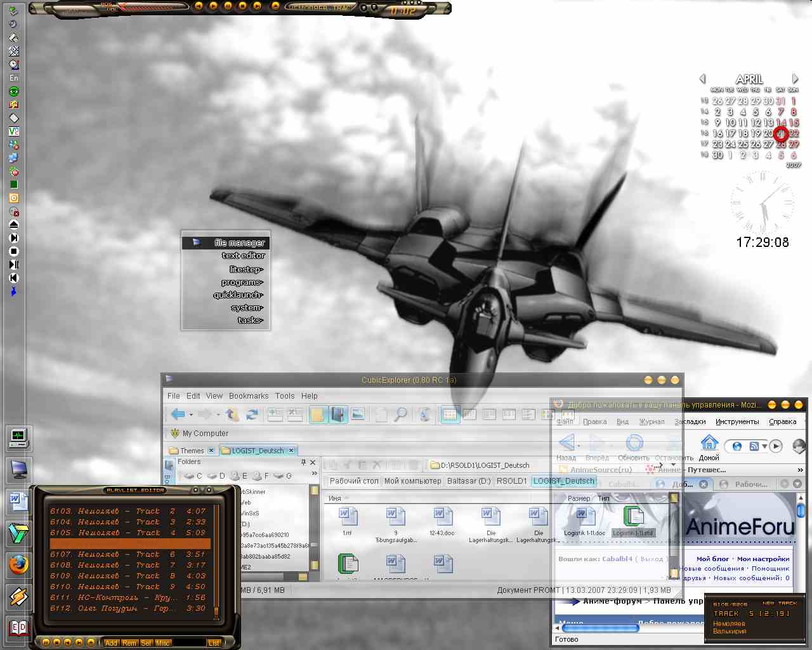Click the Add button in Playlist Editor

click(112, 643)
